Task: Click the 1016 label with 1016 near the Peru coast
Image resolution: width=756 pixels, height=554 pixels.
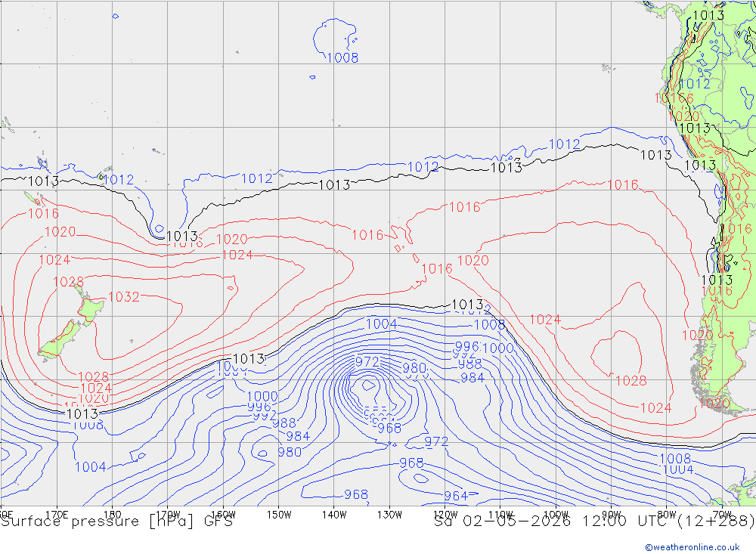Action: click(x=674, y=99)
